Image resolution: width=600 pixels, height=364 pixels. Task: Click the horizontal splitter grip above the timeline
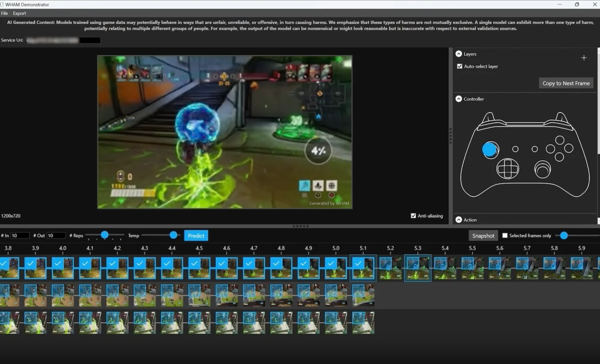tap(301, 226)
